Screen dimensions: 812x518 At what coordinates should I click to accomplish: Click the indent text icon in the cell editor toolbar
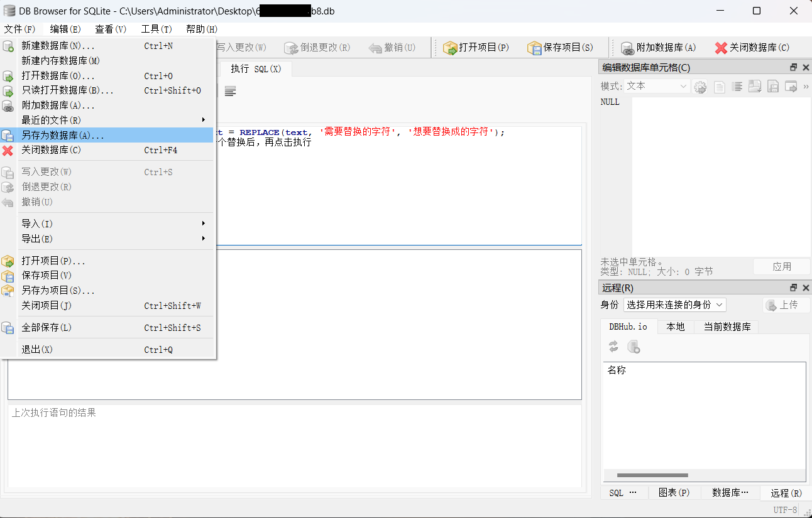737,87
